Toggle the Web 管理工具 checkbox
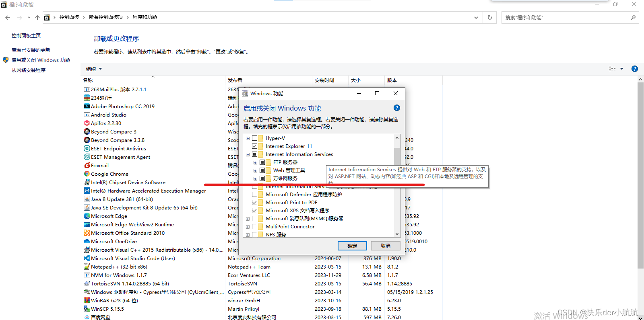Viewport: 644px width, 320px height. click(262, 170)
